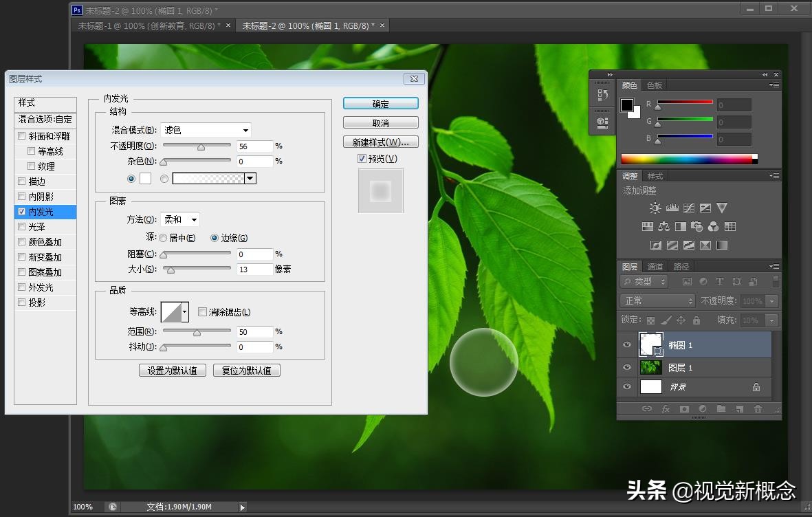812x517 pixels.
Task: Click the 不透明度 opacity slider handle
Action: [x=201, y=147]
